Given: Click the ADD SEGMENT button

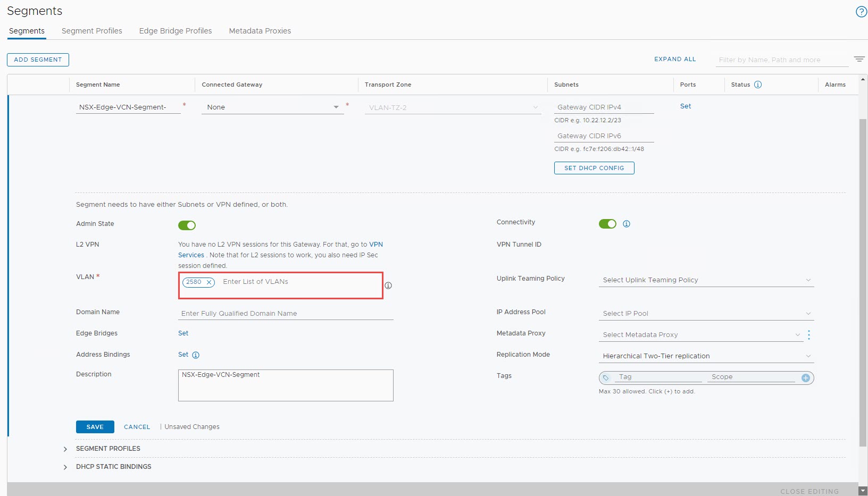Looking at the screenshot, I should click(38, 60).
